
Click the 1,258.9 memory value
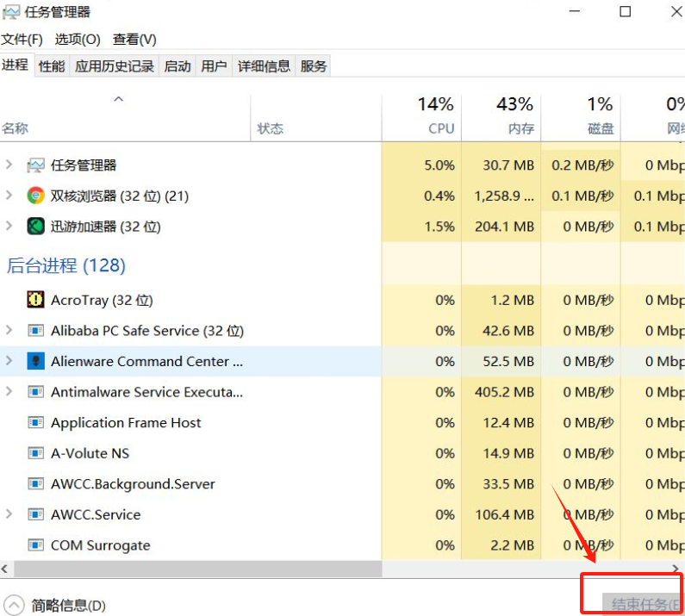pyautogui.click(x=504, y=196)
